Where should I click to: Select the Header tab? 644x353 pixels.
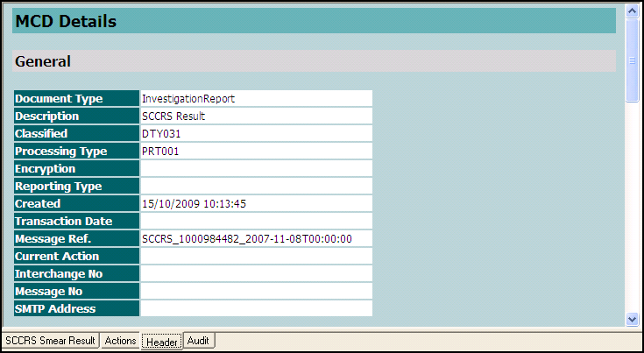(x=162, y=341)
